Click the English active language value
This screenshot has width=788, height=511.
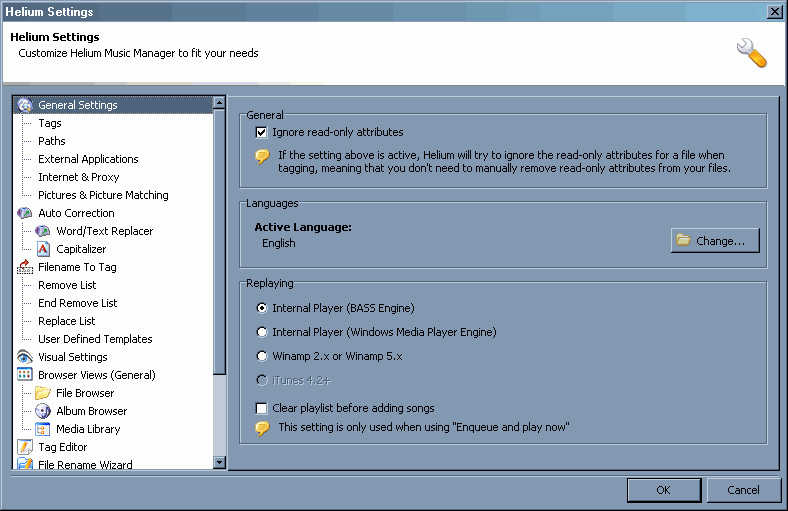278,243
